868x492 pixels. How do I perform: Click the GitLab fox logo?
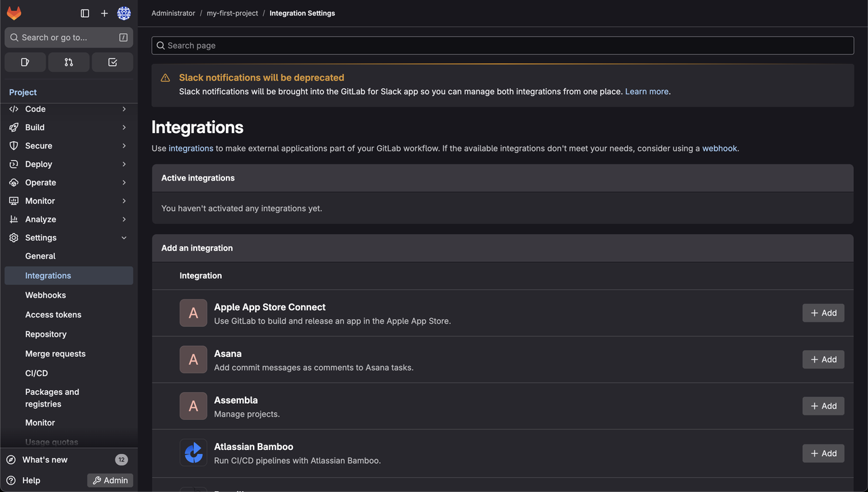[14, 13]
